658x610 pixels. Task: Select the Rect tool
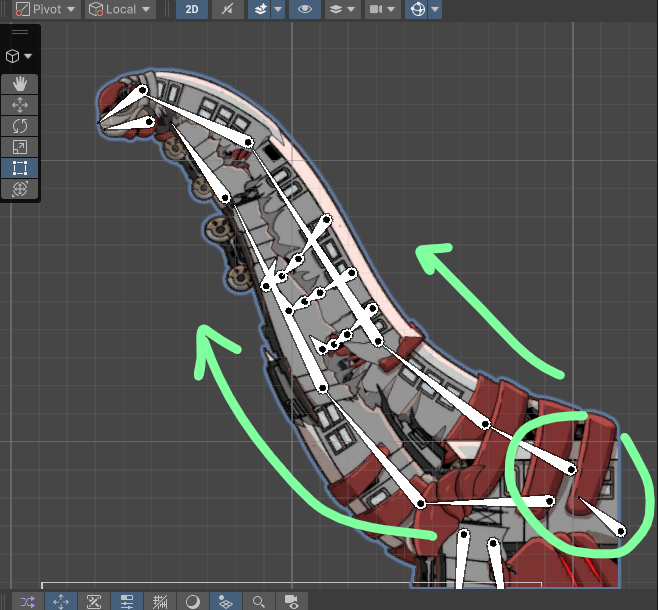[x=20, y=168]
